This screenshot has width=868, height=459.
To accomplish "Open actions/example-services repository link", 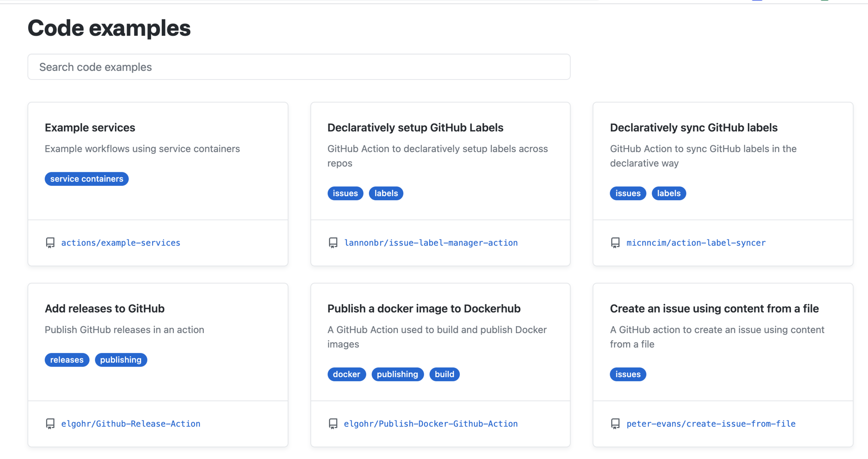I will tap(120, 243).
